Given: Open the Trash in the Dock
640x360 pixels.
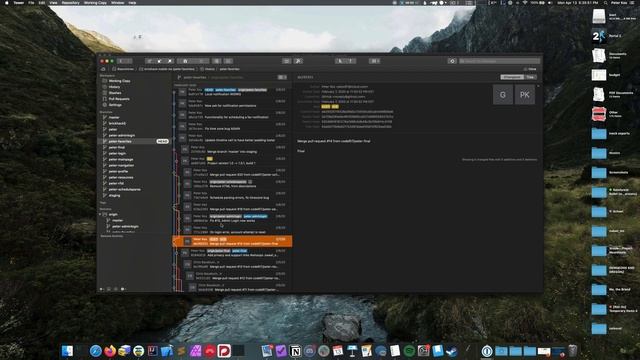Looking at the screenshot, I should pyautogui.click(x=573, y=351).
